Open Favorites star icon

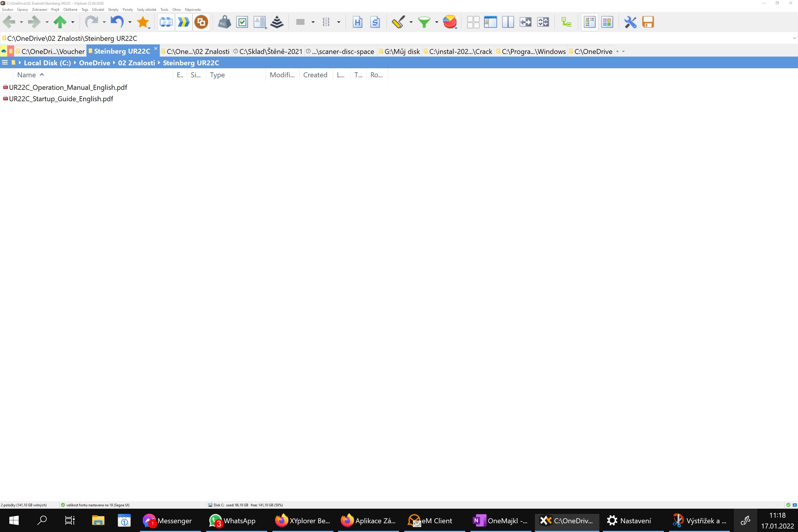[x=143, y=22]
